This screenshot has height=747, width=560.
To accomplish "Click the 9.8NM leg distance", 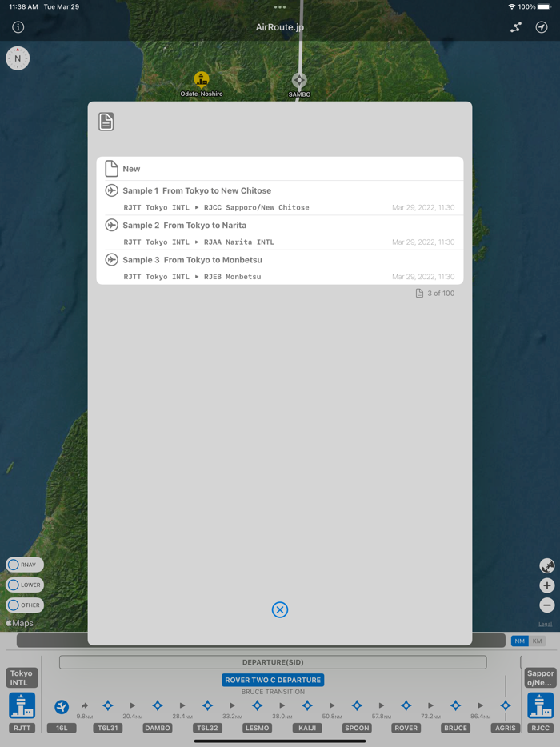I will [x=85, y=717].
